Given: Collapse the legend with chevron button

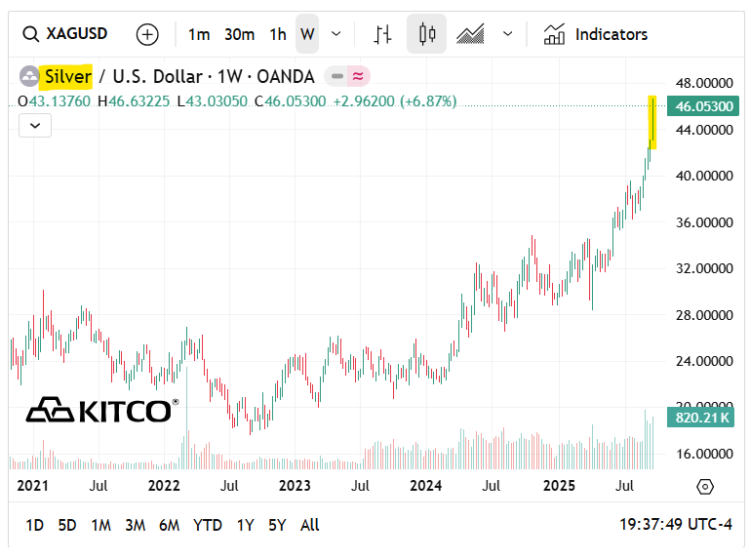Looking at the screenshot, I should point(35,125).
